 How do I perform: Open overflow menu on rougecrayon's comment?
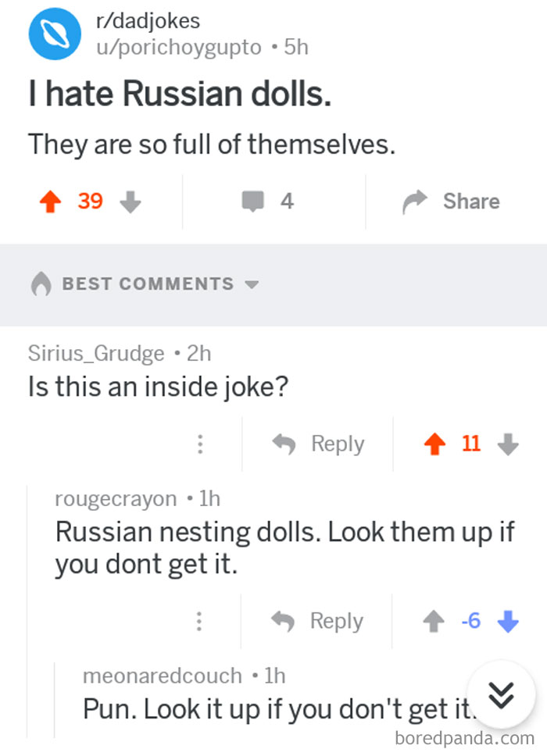pos(200,621)
